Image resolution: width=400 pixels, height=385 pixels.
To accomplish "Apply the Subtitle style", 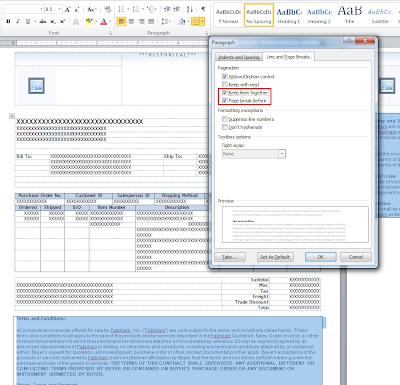I will pos(380,15).
